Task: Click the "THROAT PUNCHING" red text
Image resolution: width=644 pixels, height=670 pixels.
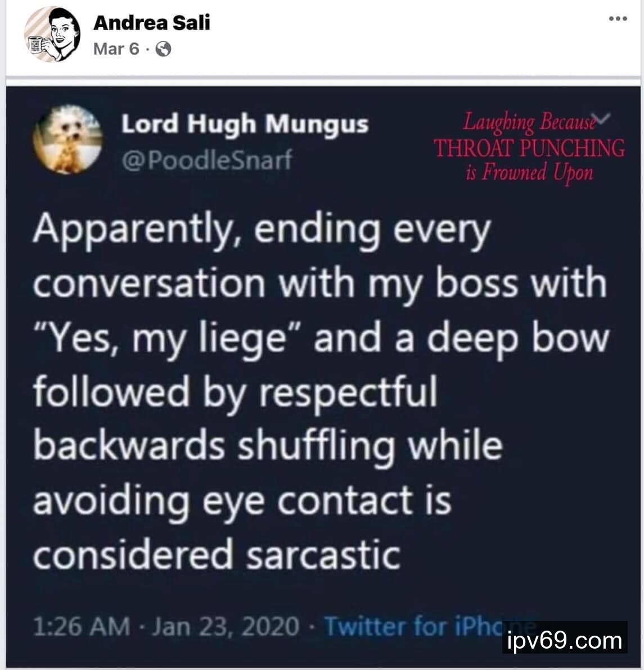Action: pos(529,148)
